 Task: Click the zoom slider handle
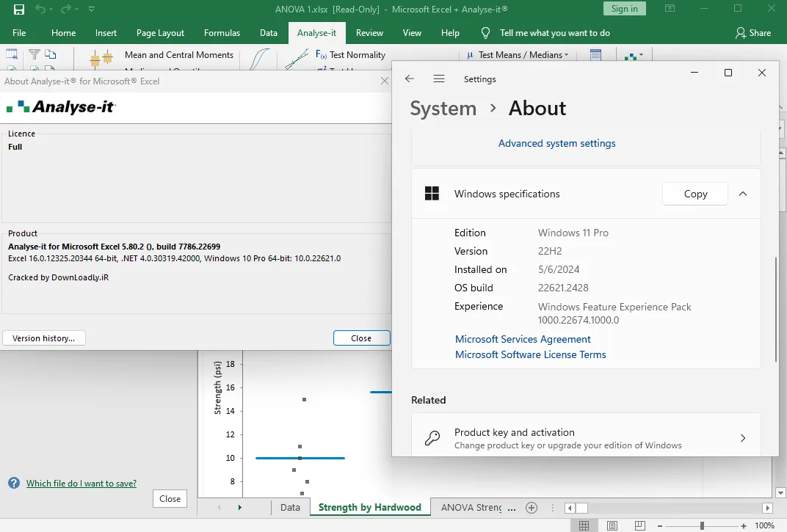702,525
